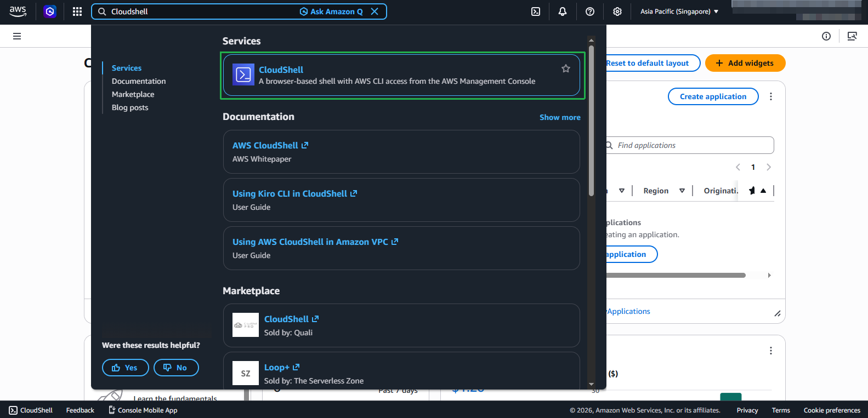Screen dimensions: 868x418
Task: Open the services grid menu icon
Action: point(77,12)
